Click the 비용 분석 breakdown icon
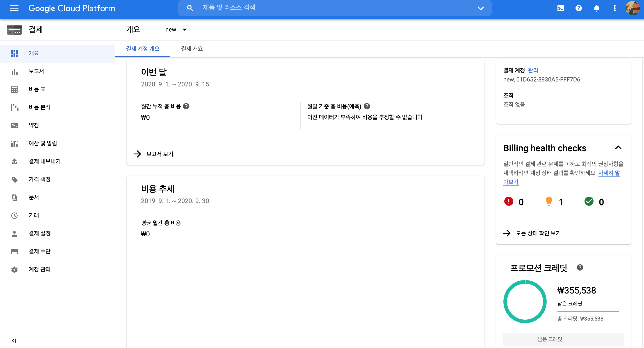The width and height of the screenshot is (644, 348). coord(14,107)
